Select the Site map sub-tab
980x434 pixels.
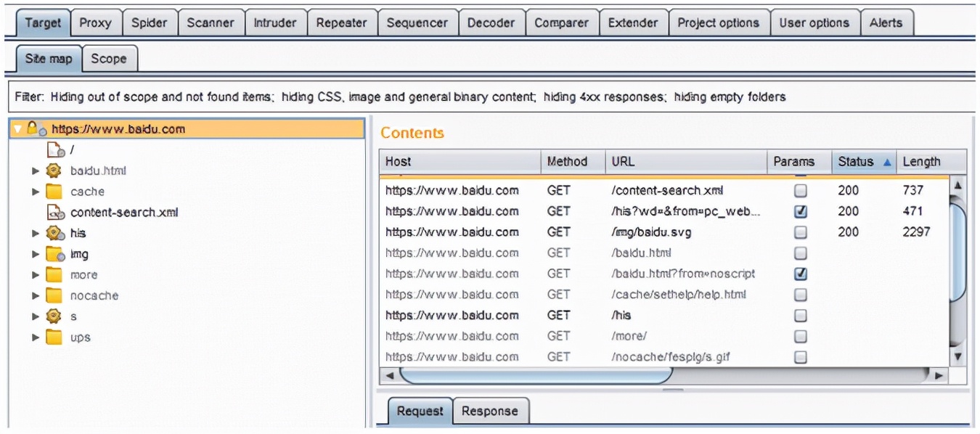tap(49, 59)
